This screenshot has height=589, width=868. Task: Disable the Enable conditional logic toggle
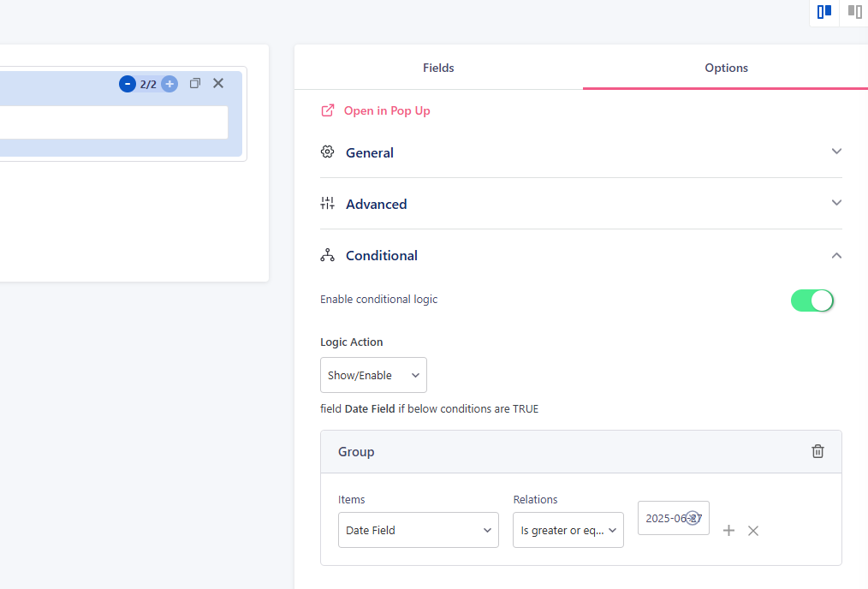812,300
